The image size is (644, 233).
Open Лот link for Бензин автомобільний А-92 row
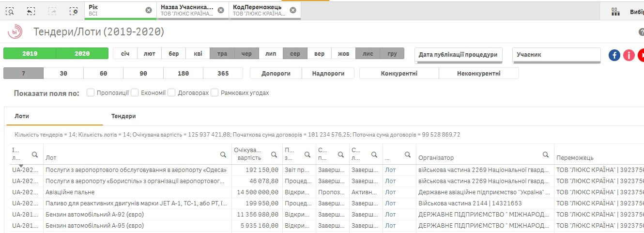[390, 215]
